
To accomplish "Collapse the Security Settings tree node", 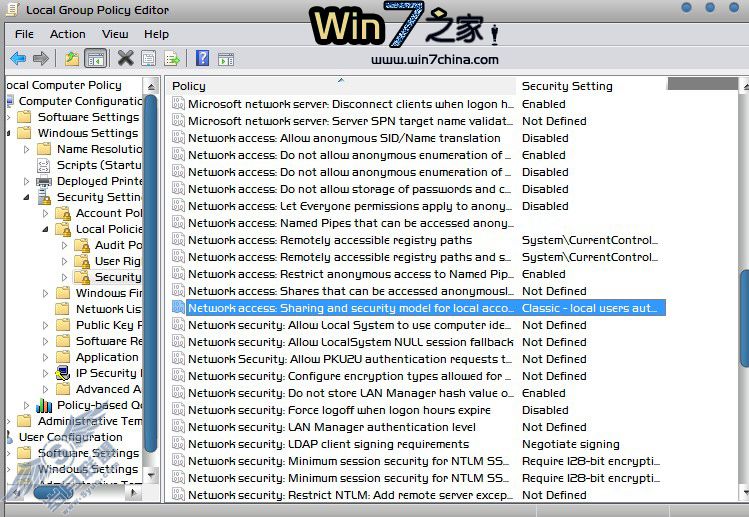I will point(27,197).
